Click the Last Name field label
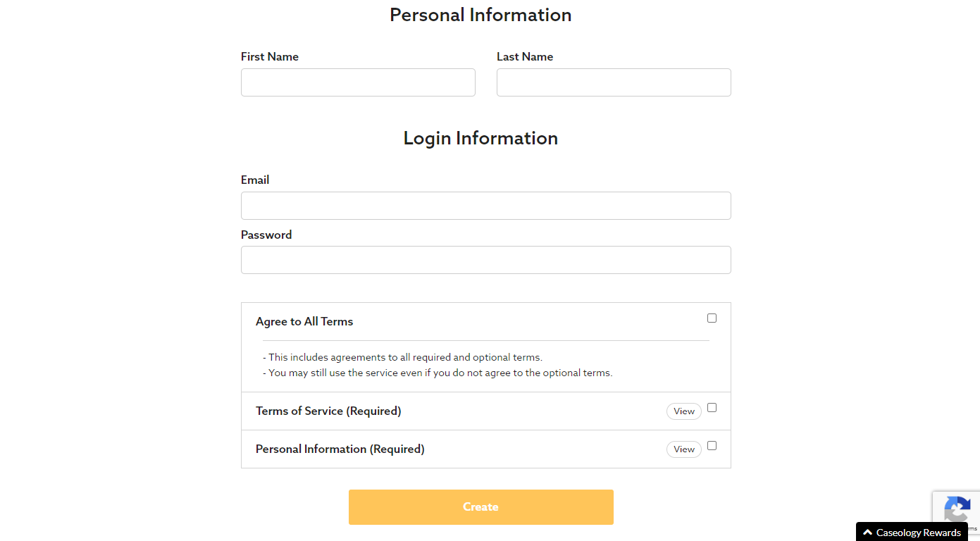The image size is (980, 541). coord(525,56)
